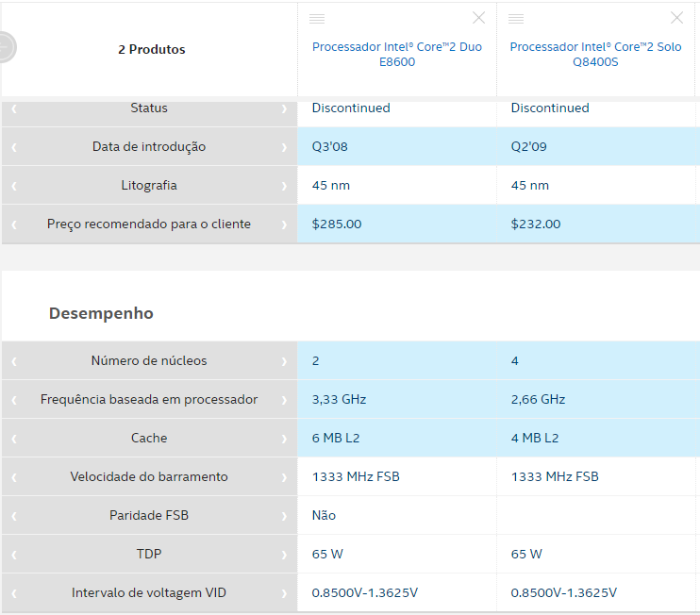This screenshot has height=615, width=700.
Task: Click the Não value in Paridade FSB
Action: tap(324, 515)
